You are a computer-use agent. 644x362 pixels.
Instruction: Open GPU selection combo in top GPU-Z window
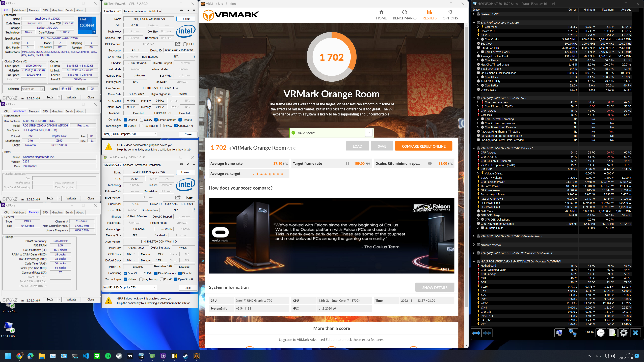130,134
